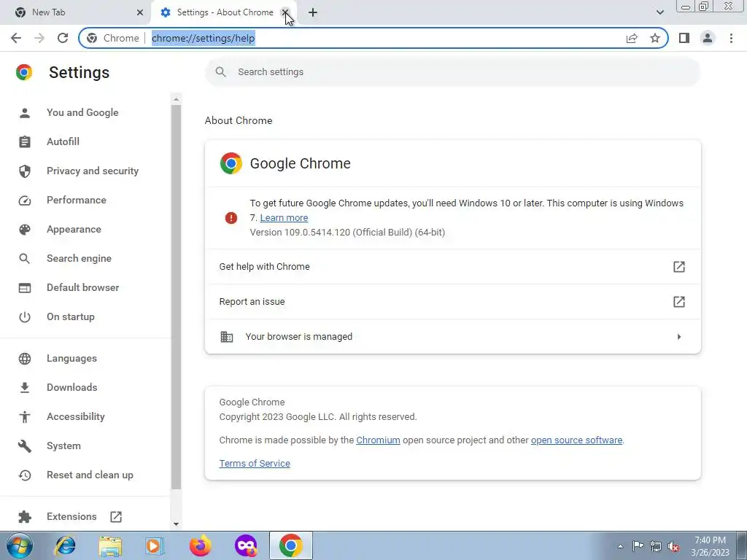This screenshot has height=560, width=747.
Task: Click Extensions external link icon
Action: point(116,517)
